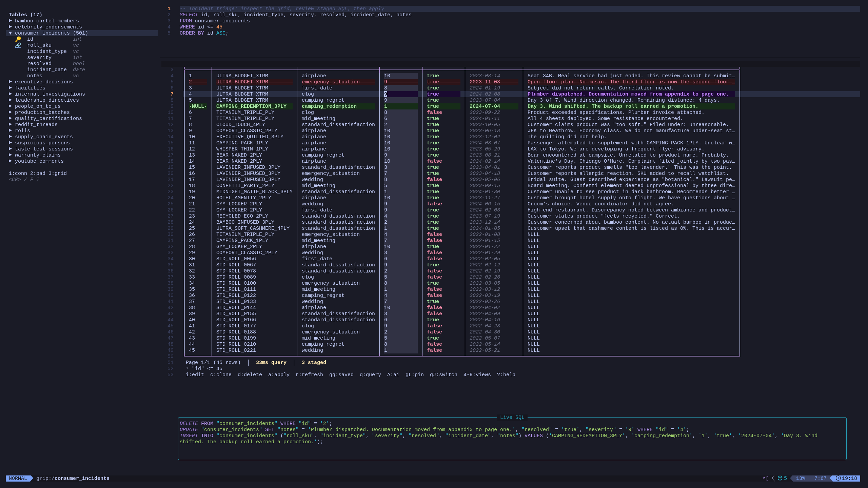Screen dimensions: 868x488
Task: Click the STD_ROLL_0221 sku cell
Action: pos(236,350)
